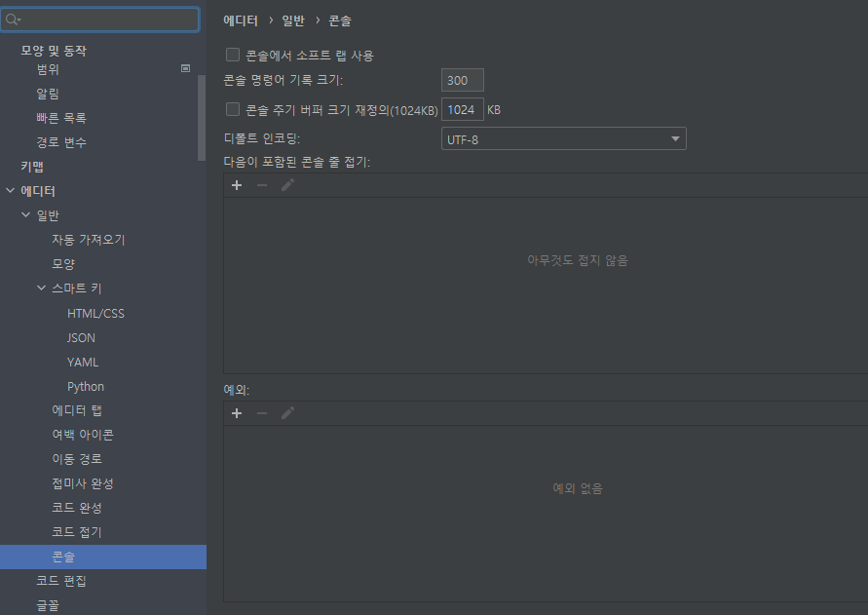Remove exception with minus icon under 예외

(x=262, y=413)
